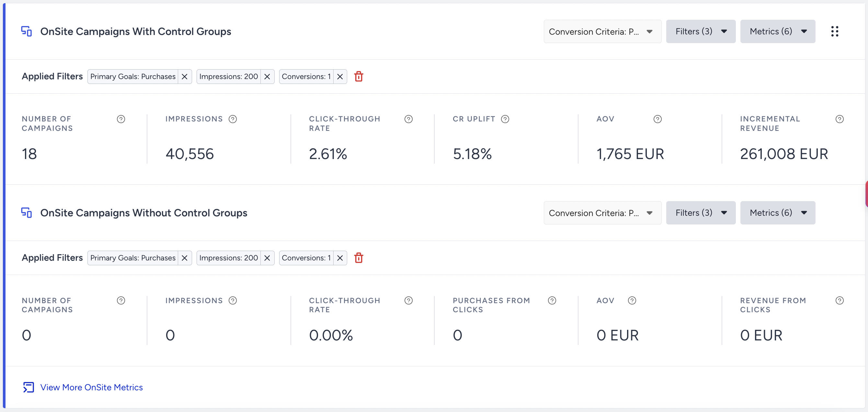
Task: Open Filters (3) dropdown for With Control Groups
Action: pyautogui.click(x=701, y=31)
